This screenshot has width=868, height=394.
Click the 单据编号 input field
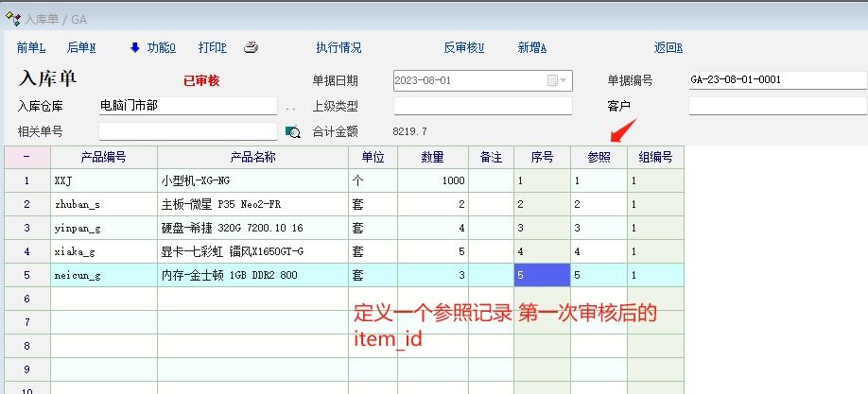coord(777,80)
